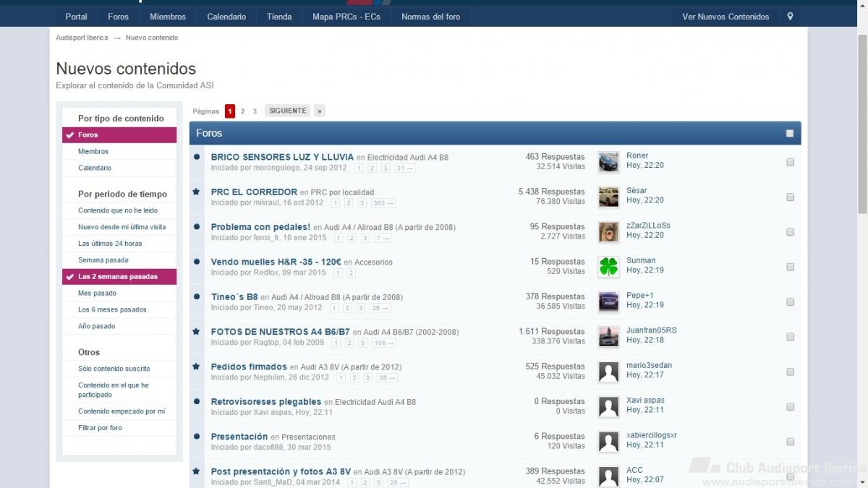The height and width of the screenshot is (488, 868).
Task: Jump to last page with » button
Action: point(319,111)
